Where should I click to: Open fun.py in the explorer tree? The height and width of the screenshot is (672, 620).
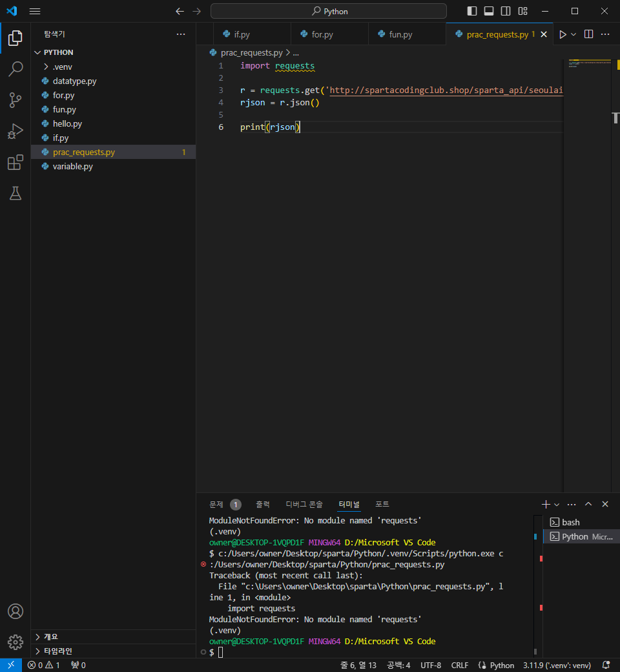coord(114,109)
